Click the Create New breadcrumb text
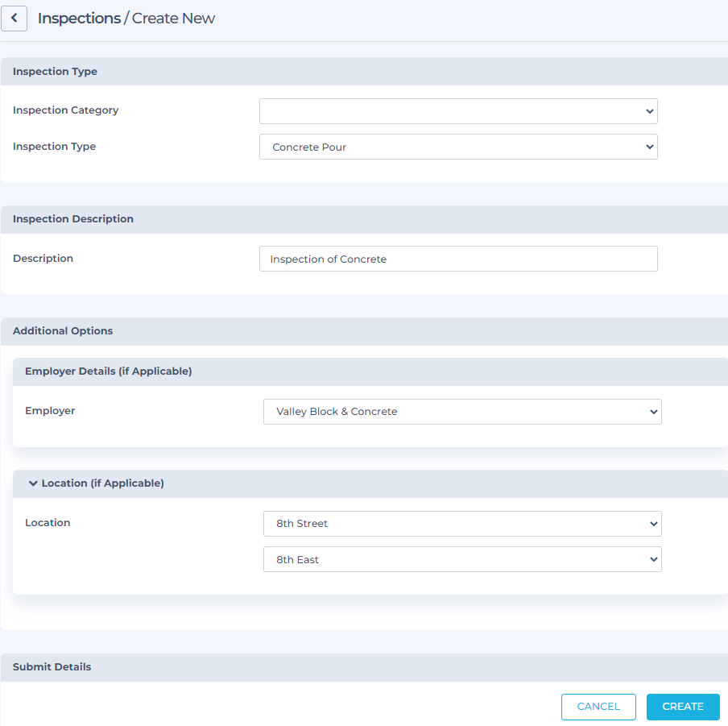This screenshot has width=728, height=726. [x=173, y=19]
